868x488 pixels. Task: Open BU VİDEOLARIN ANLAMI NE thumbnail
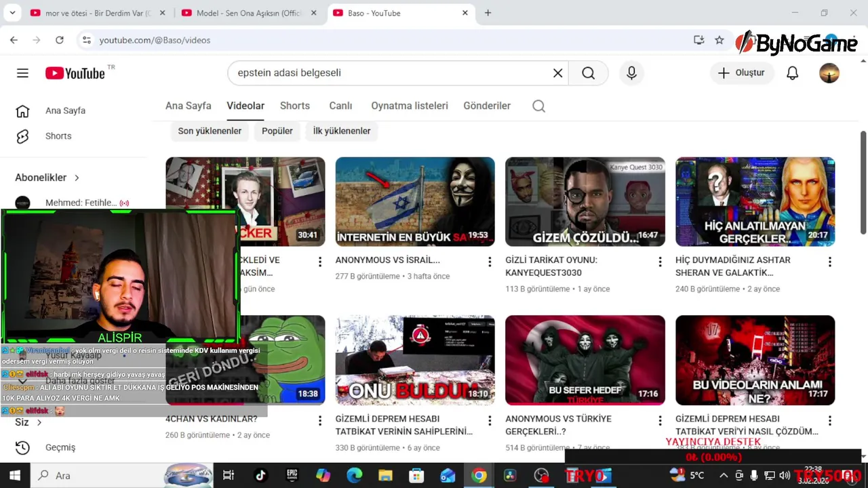755,360
